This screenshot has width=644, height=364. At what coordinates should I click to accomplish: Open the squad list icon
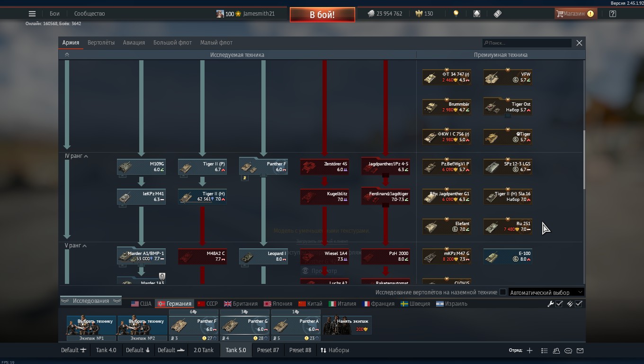coord(545,351)
